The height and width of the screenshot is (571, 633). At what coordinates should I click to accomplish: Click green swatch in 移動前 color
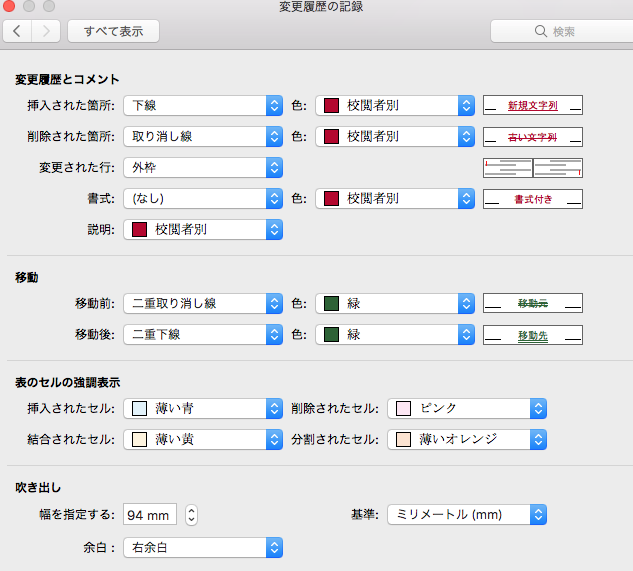(331, 304)
